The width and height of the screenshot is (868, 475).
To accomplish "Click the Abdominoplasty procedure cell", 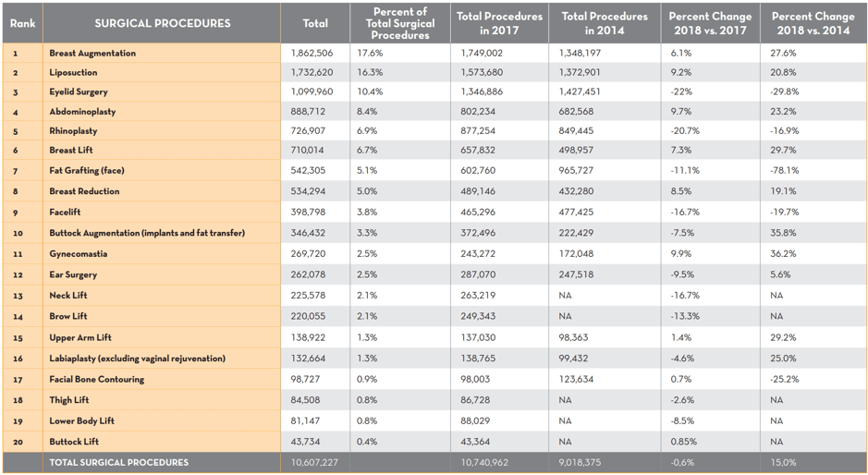I will point(82,112).
